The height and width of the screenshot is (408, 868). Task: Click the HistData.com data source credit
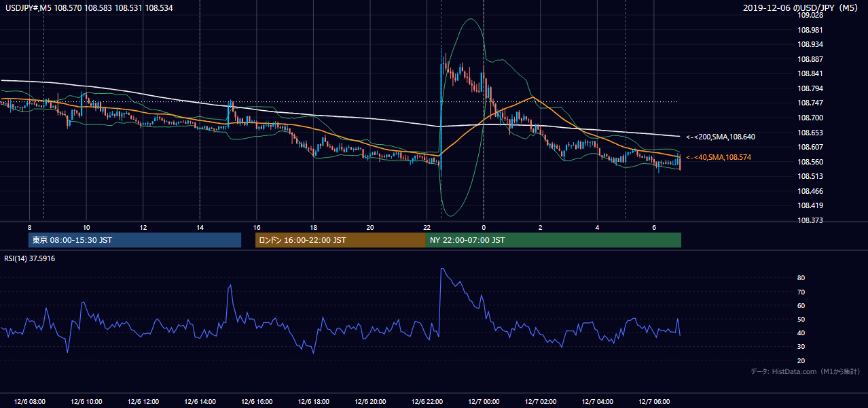(806, 372)
